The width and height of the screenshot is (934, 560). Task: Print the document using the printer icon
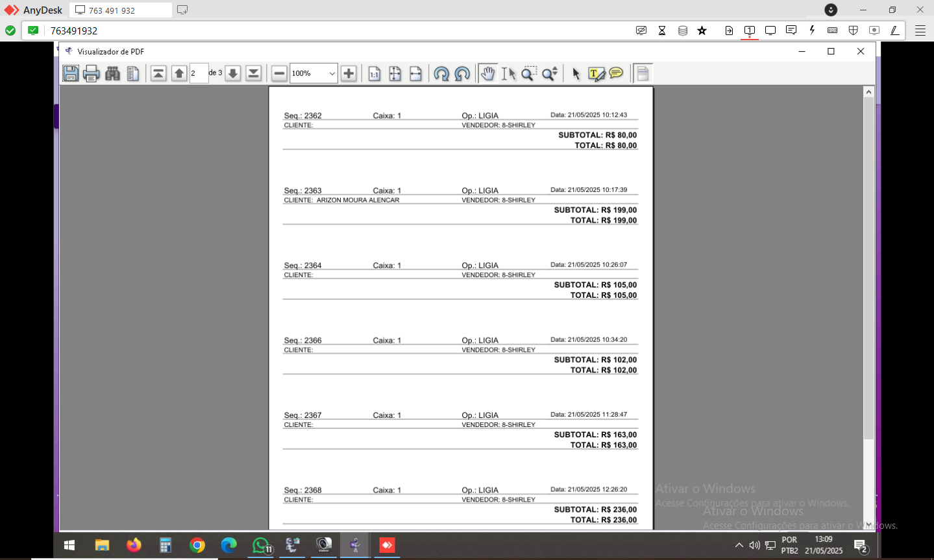coord(92,73)
